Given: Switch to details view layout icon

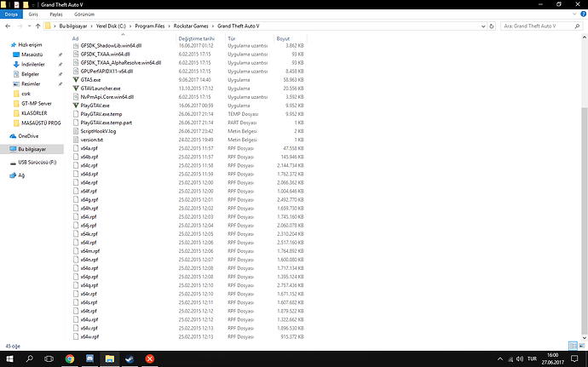Looking at the screenshot, I should (573, 346).
